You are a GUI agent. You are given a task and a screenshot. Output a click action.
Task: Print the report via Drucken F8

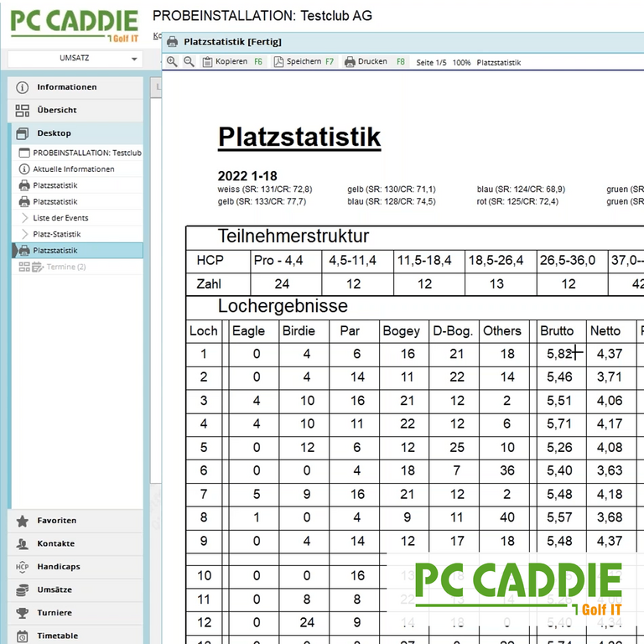(375, 61)
